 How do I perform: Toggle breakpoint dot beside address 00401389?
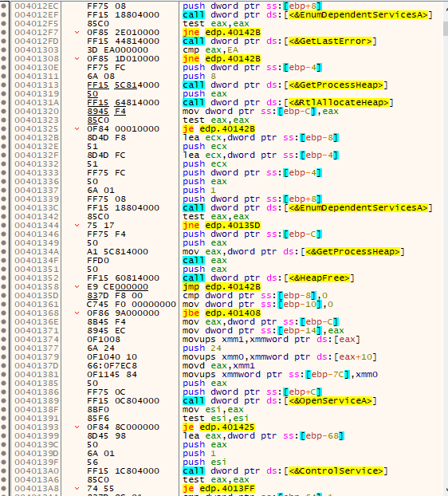point(3,400)
